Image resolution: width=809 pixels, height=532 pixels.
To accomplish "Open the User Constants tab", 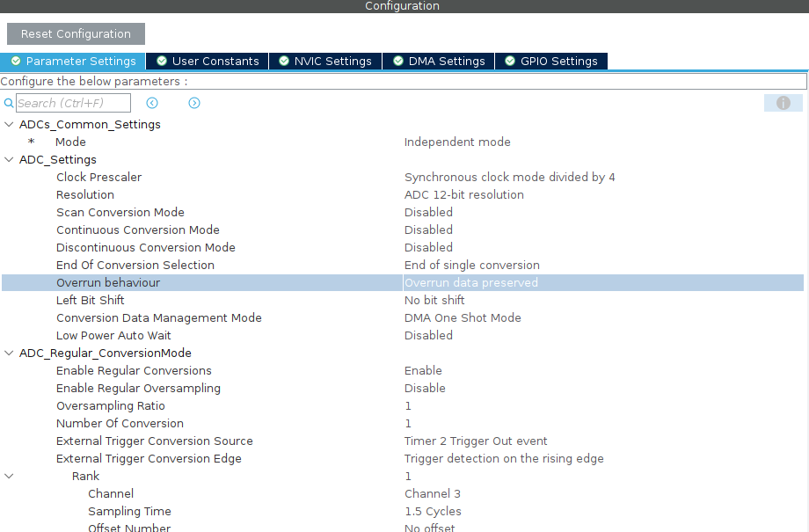I will click(208, 61).
